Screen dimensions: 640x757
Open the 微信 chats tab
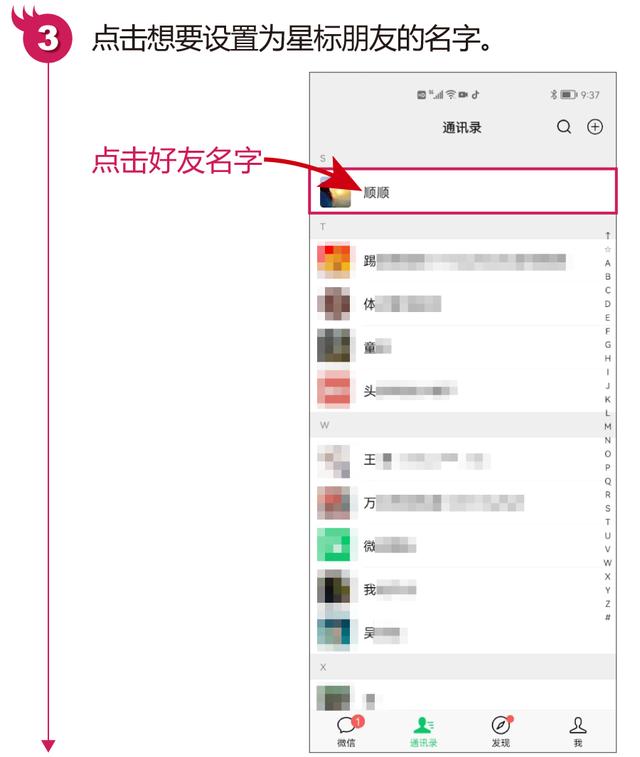coord(348,731)
